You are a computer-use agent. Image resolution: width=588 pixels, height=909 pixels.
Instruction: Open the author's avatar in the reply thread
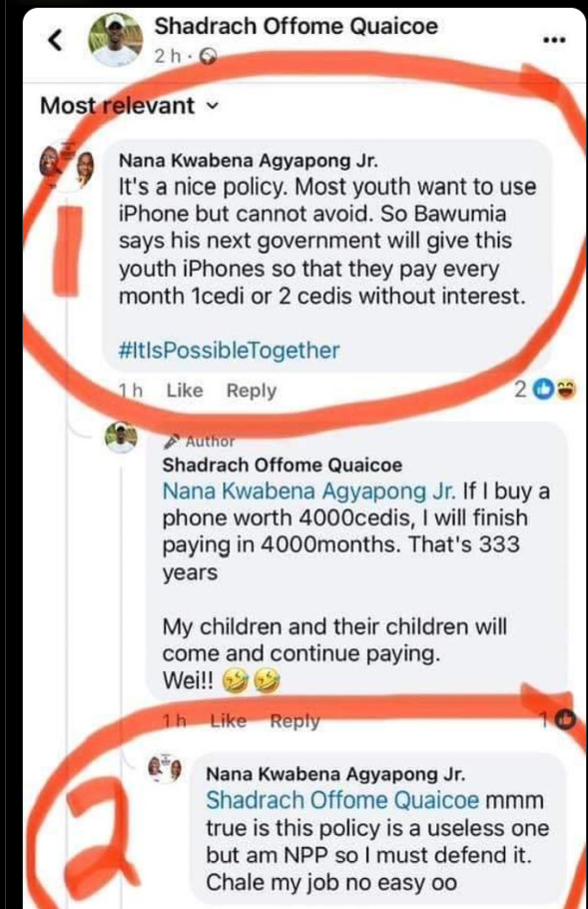121,437
